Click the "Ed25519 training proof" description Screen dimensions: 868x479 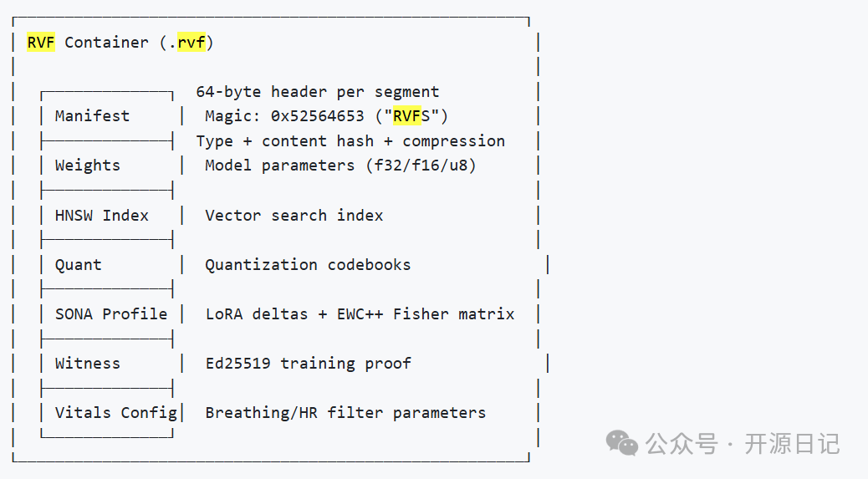(308, 364)
